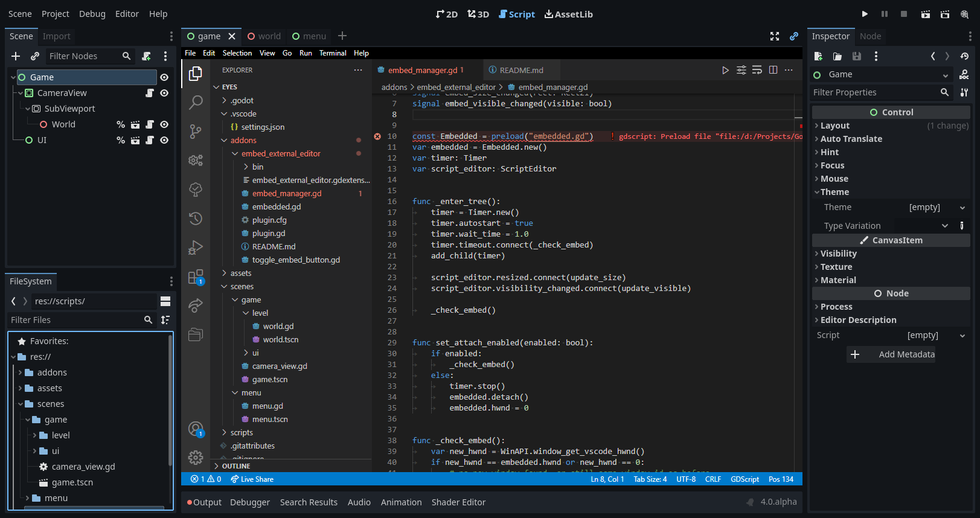This screenshot has height=518, width=980.
Task: Open the Extensions view with badge
Action: [x=196, y=277]
